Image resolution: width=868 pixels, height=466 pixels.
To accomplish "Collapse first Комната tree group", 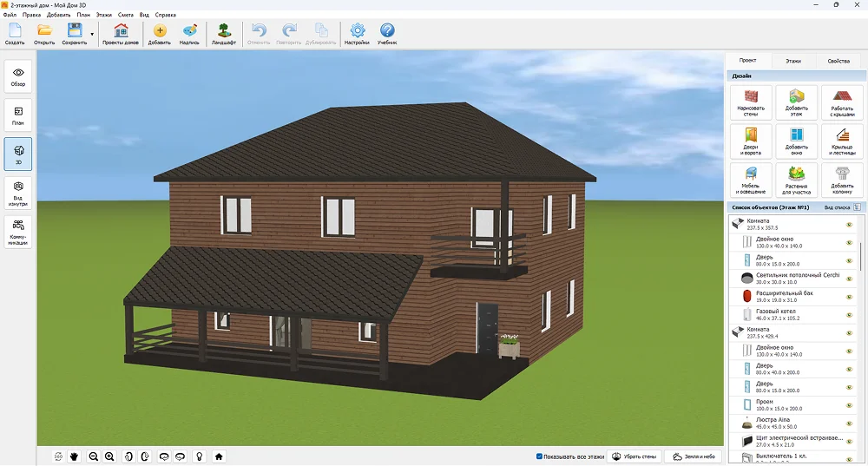I will coord(737,224).
